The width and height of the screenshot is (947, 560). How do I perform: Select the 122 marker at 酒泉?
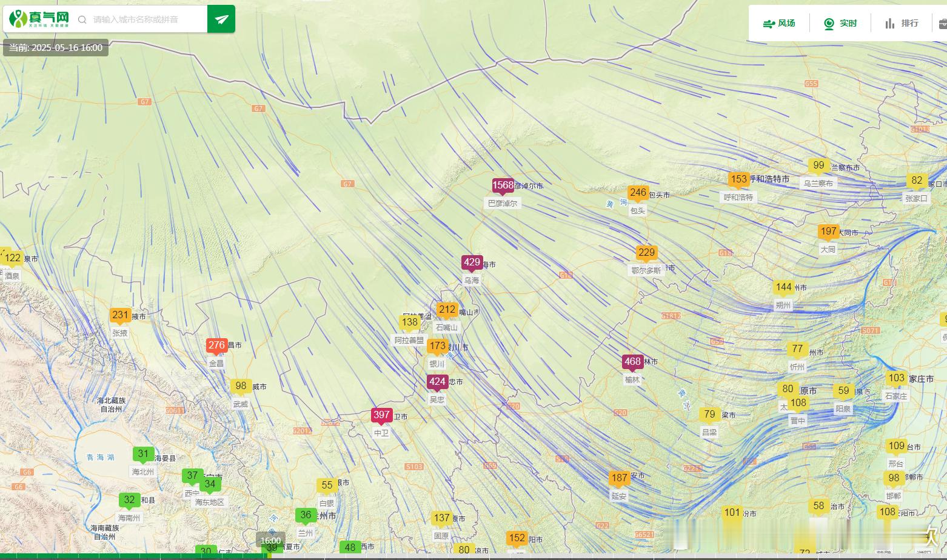pyautogui.click(x=13, y=258)
